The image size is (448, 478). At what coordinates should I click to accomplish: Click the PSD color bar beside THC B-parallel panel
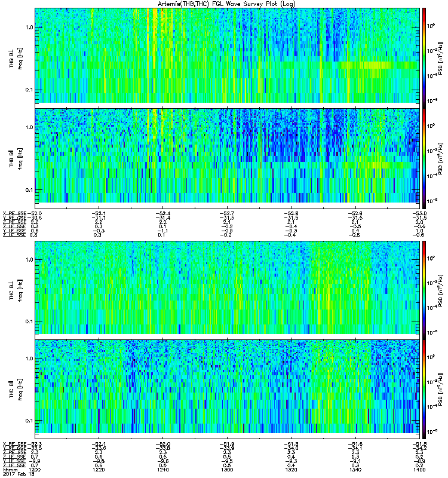click(x=424, y=390)
